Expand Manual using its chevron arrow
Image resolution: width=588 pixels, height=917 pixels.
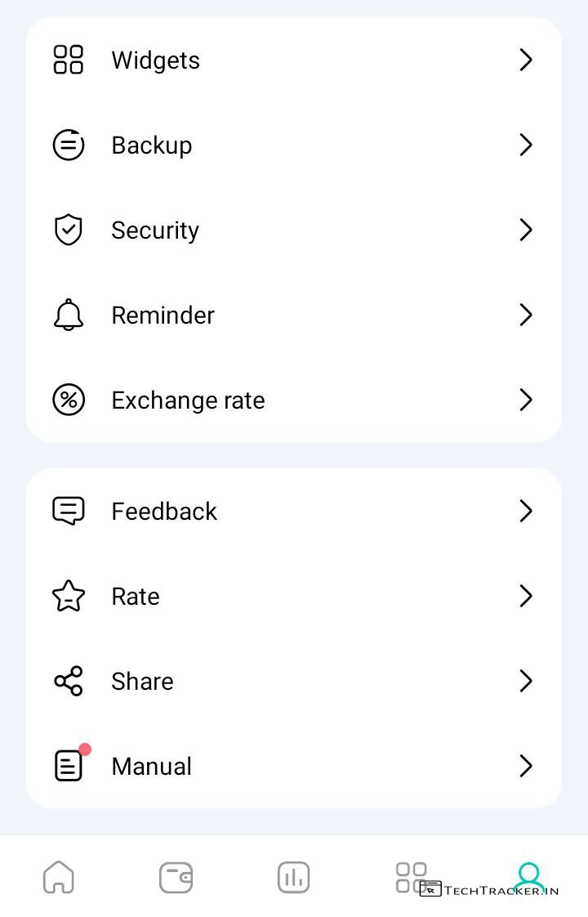tap(526, 766)
